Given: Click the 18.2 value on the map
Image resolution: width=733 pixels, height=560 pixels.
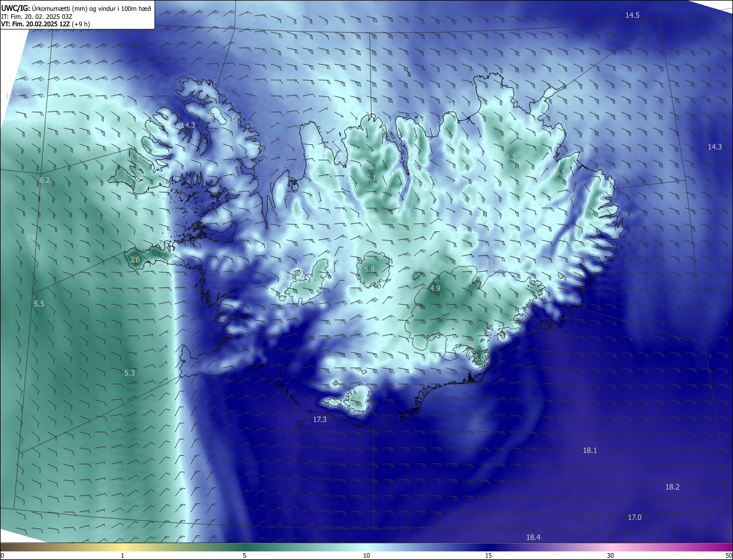Looking at the screenshot, I should (x=672, y=487).
